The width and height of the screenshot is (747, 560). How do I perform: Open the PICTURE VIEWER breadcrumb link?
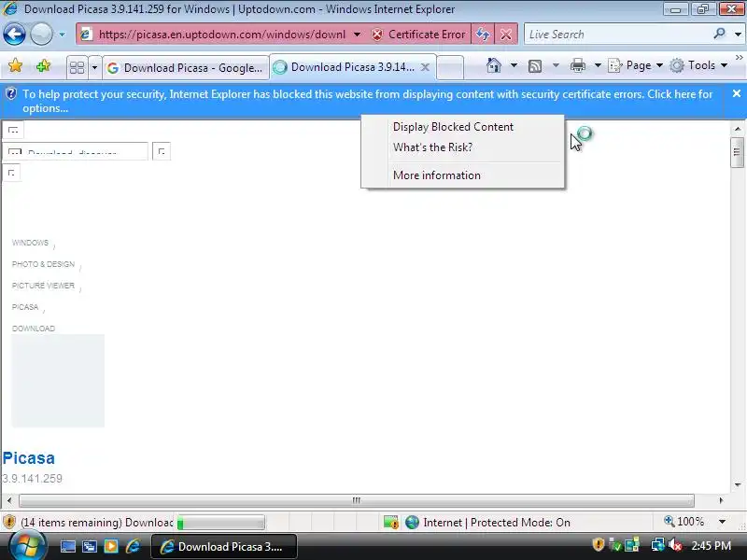(43, 286)
